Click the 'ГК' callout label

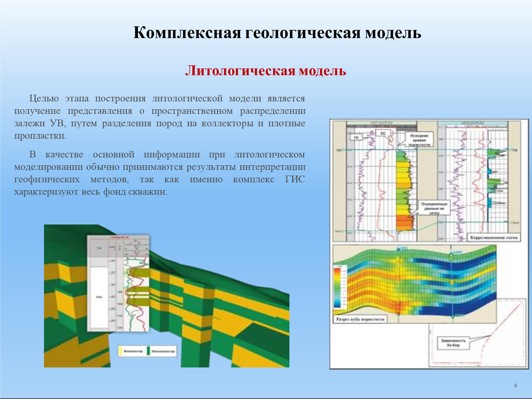pyautogui.click(x=356, y=138)
